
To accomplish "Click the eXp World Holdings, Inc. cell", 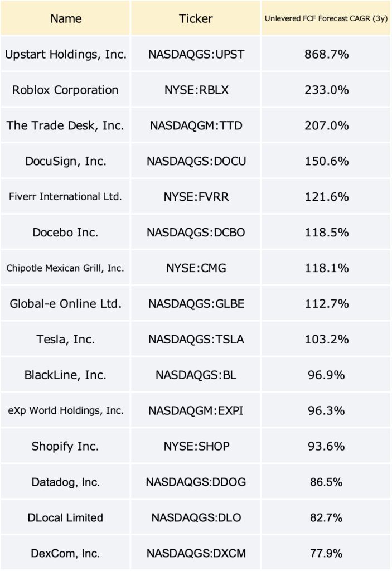I will [65, 410].
